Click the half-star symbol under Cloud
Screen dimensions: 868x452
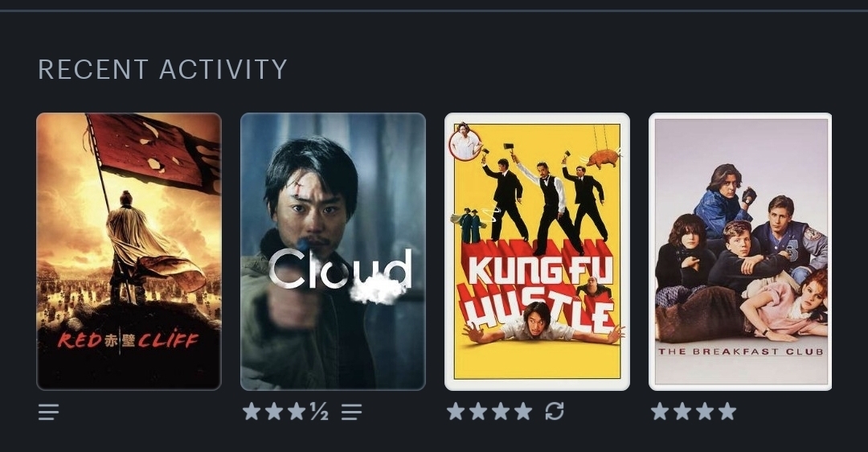point(319,411)
